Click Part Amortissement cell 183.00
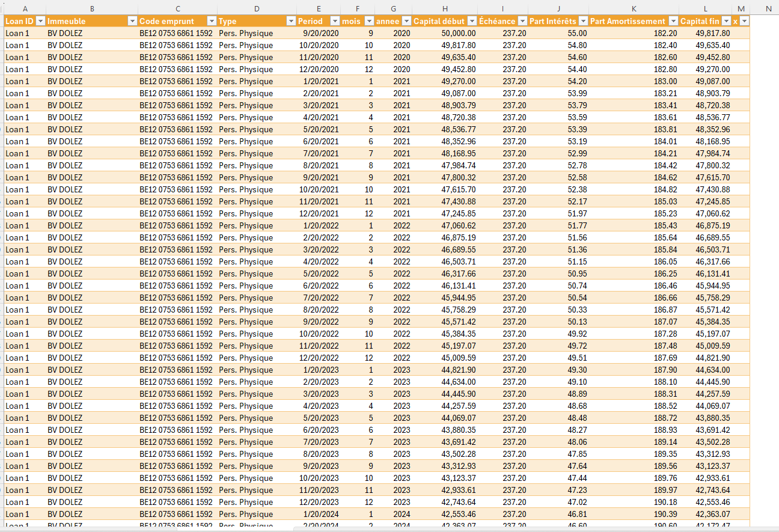The width and height of the screenshot is (779, 532). point(634,81)
